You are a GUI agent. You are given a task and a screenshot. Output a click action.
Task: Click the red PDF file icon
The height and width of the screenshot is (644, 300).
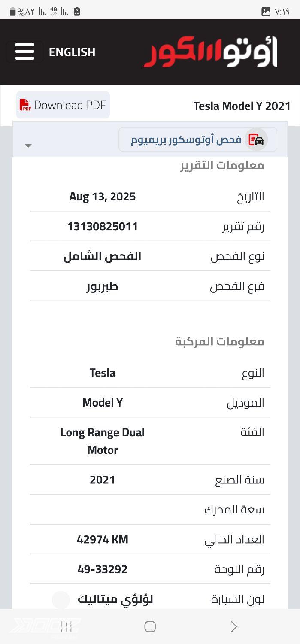click(x=25, y=105)
